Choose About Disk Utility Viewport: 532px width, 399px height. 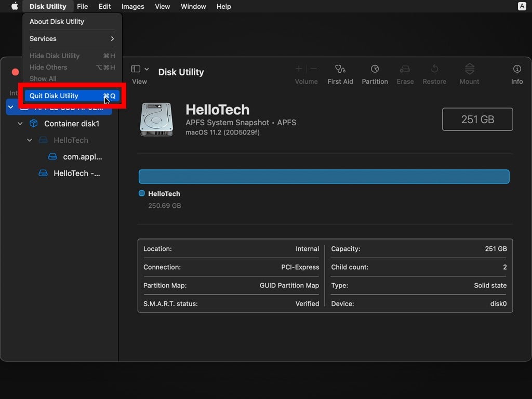[57, 21]
